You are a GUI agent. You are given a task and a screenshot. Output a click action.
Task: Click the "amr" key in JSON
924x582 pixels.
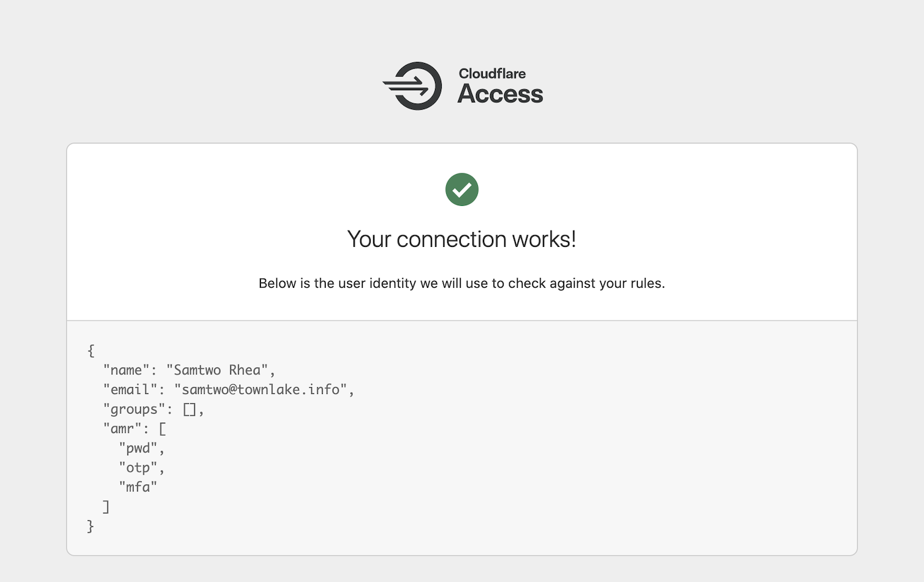click(x=122, y=429)
